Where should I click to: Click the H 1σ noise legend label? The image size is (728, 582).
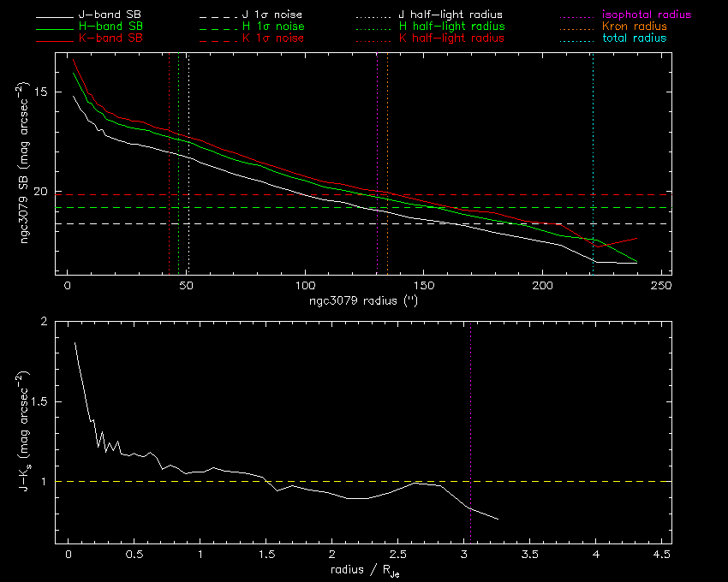tap(273, 27)
